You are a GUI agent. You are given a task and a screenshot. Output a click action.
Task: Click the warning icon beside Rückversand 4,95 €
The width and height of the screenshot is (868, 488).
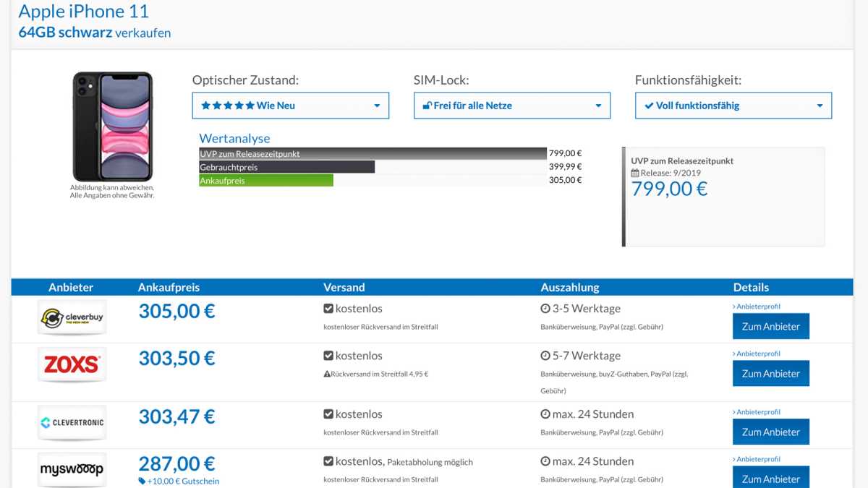point(327,374)
